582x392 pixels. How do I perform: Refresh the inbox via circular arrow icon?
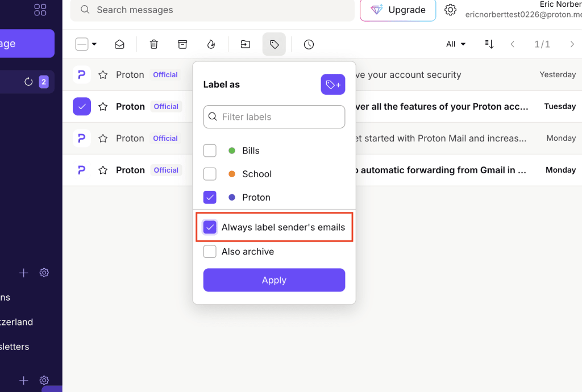(28, 82)
